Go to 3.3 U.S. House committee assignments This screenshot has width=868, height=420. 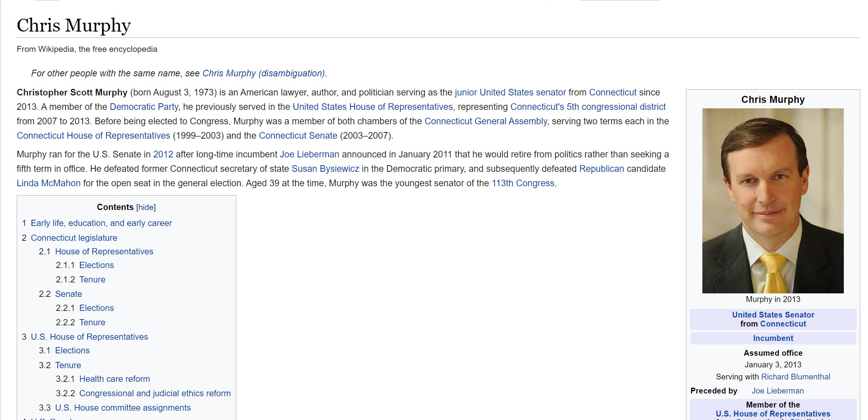click(123, 408)
